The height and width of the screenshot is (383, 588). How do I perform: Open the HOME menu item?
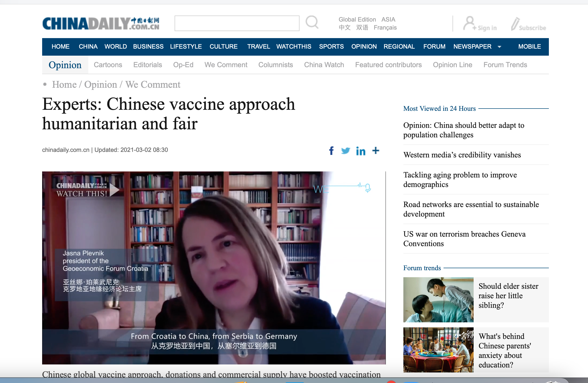(x=60, y=47)
